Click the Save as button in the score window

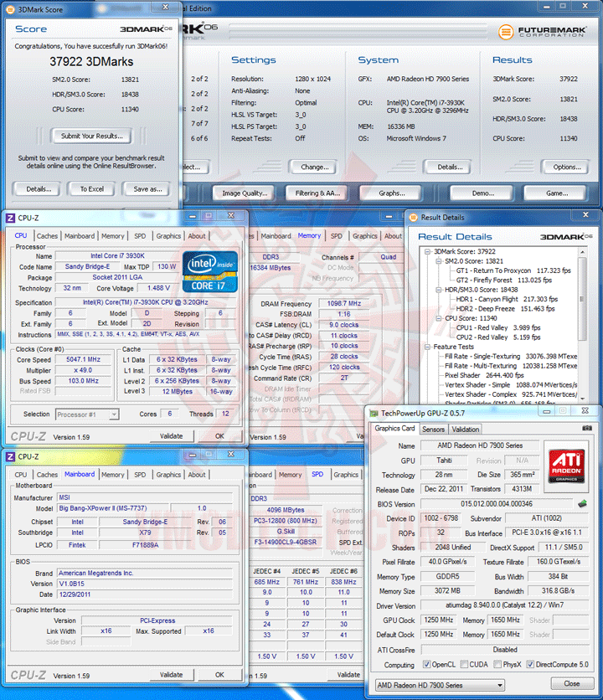(147, 189)
